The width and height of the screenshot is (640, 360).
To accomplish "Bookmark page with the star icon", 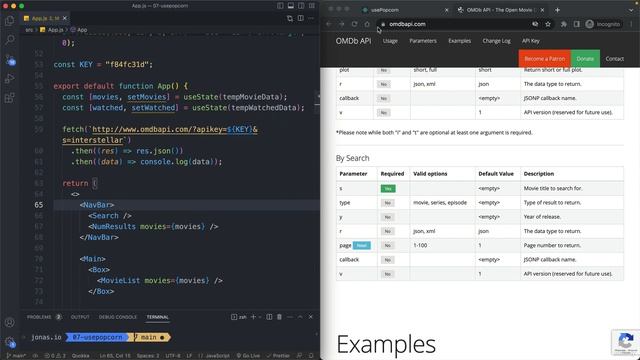I will pos(548,24).
